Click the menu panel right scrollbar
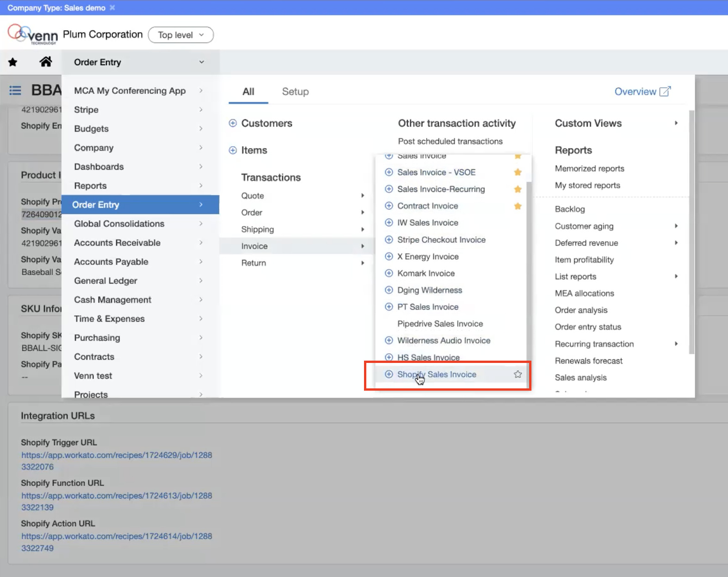This screenshot has height=577, width=728. [691, 231]
